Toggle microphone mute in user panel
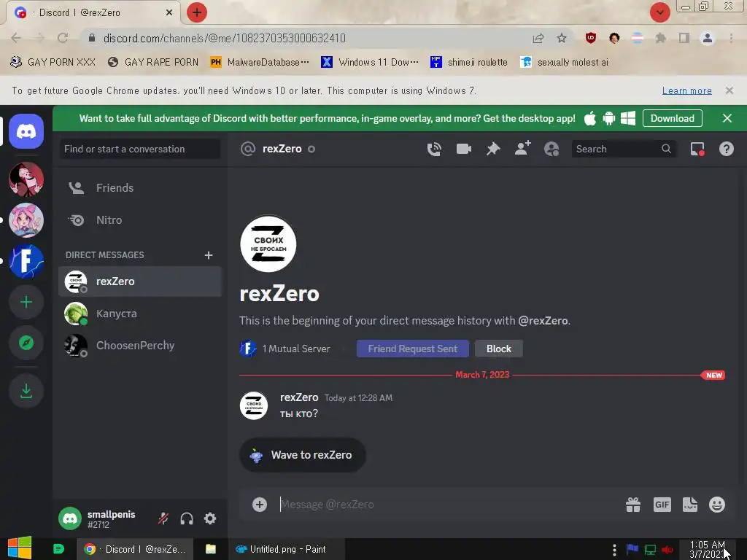747x560 pixels. [163, 518]
